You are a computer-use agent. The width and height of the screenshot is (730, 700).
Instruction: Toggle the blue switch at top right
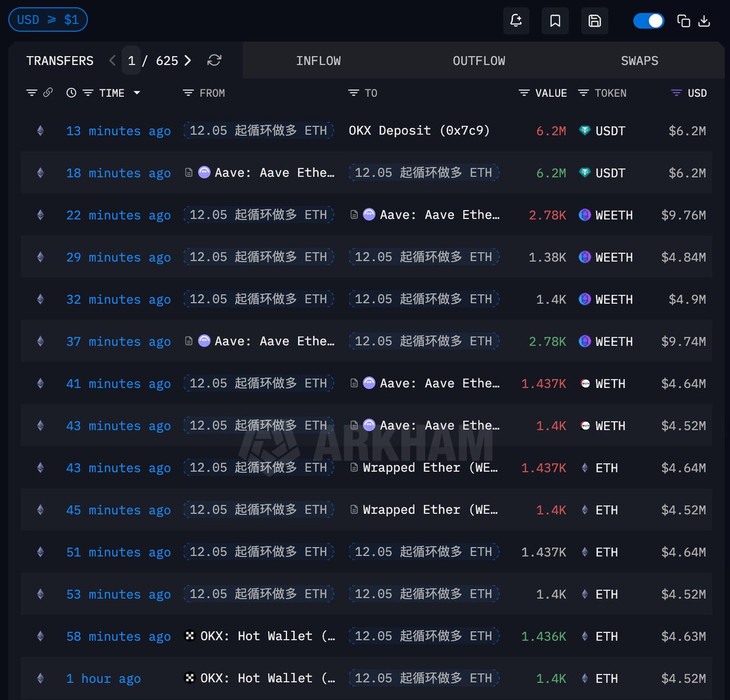click(x=648, y=21)
